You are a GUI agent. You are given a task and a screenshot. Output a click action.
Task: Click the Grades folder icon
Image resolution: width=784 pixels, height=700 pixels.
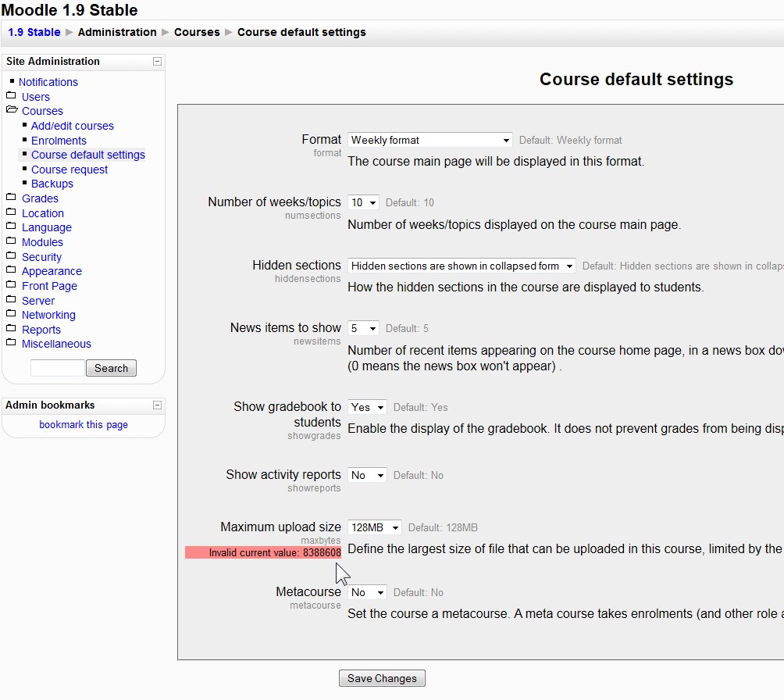[x=11, y=197]
